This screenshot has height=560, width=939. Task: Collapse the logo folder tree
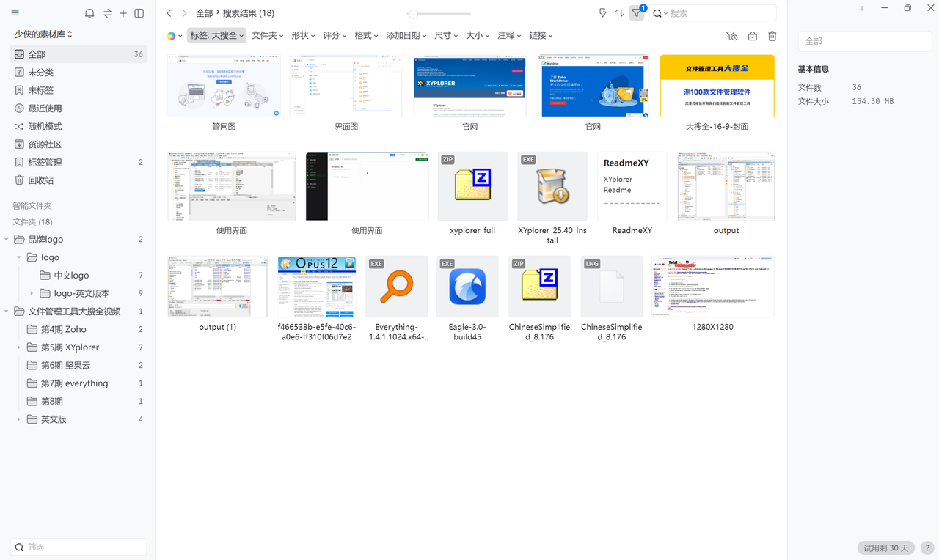(x=19, y=257)
